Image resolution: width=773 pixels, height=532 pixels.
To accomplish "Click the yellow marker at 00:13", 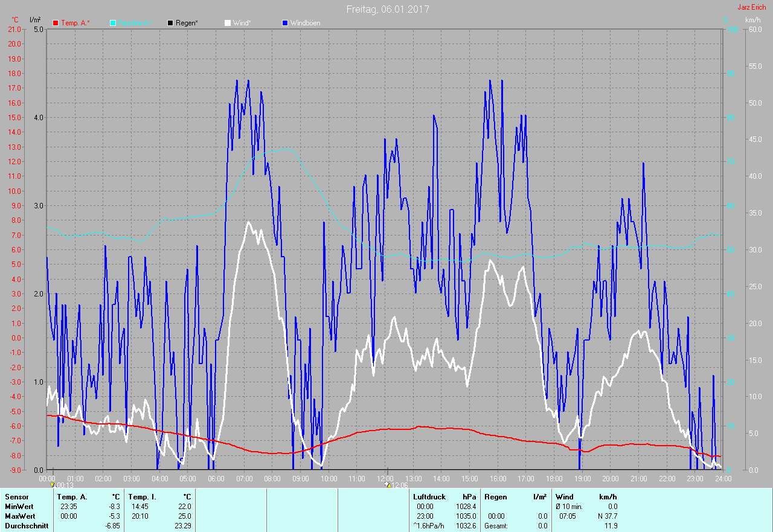I will point(53,484).
